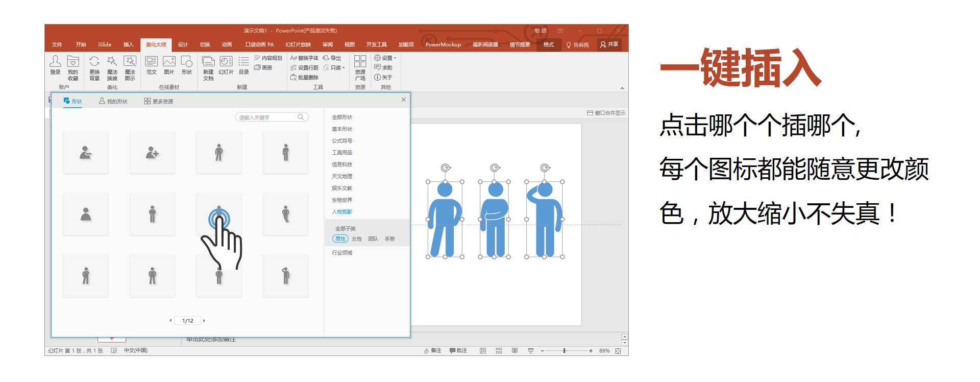Click the 更换背景 change background icon
This screenshot has width=980, height=382.
pos(94,68)
